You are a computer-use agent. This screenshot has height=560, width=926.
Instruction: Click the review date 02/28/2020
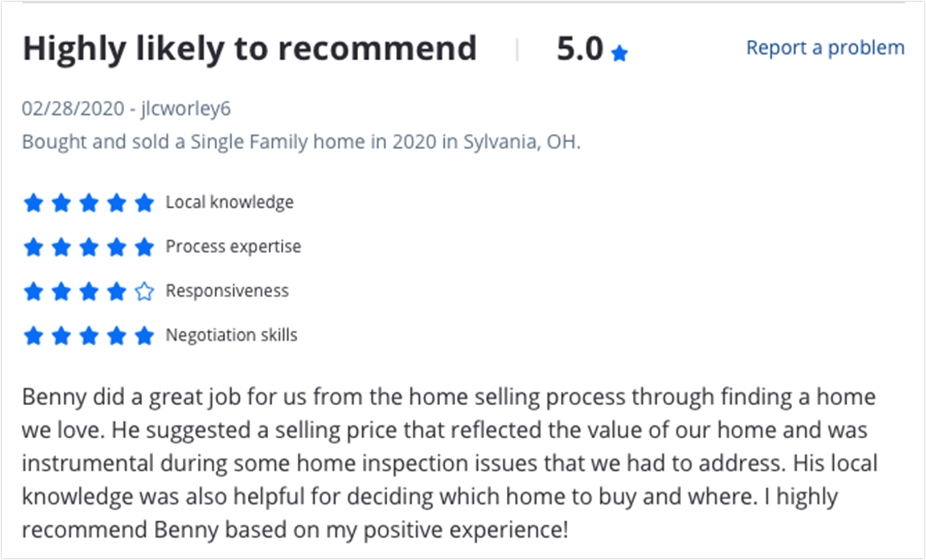click(x=73, y=109)
